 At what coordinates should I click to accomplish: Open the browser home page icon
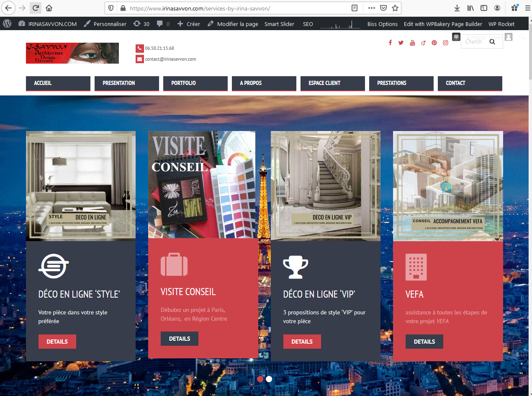(x=49, y=8)
